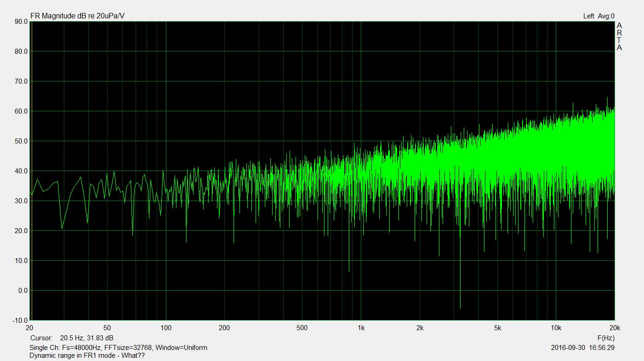Click the 50.0 dB y-axis label
The image size is (644, 361).
[21, 141]
